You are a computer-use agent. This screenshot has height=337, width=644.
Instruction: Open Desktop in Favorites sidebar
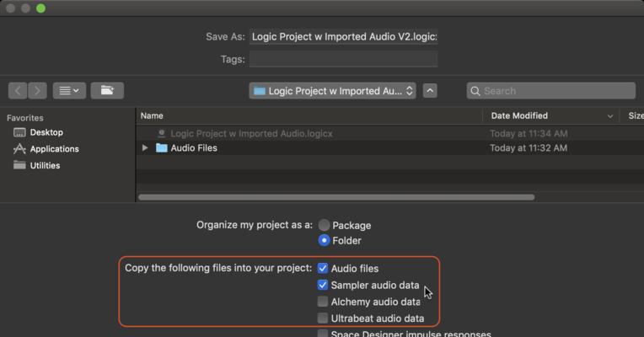click(46, 132)
